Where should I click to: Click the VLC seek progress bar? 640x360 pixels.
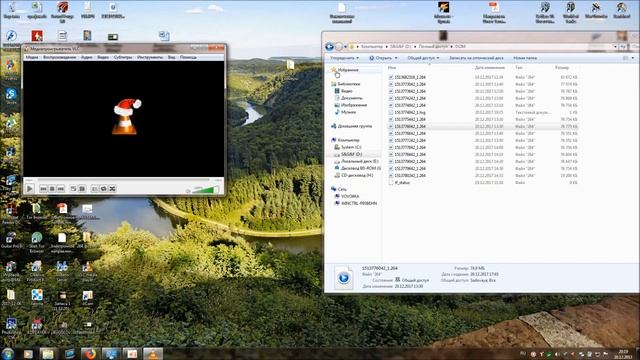(124, 180)
